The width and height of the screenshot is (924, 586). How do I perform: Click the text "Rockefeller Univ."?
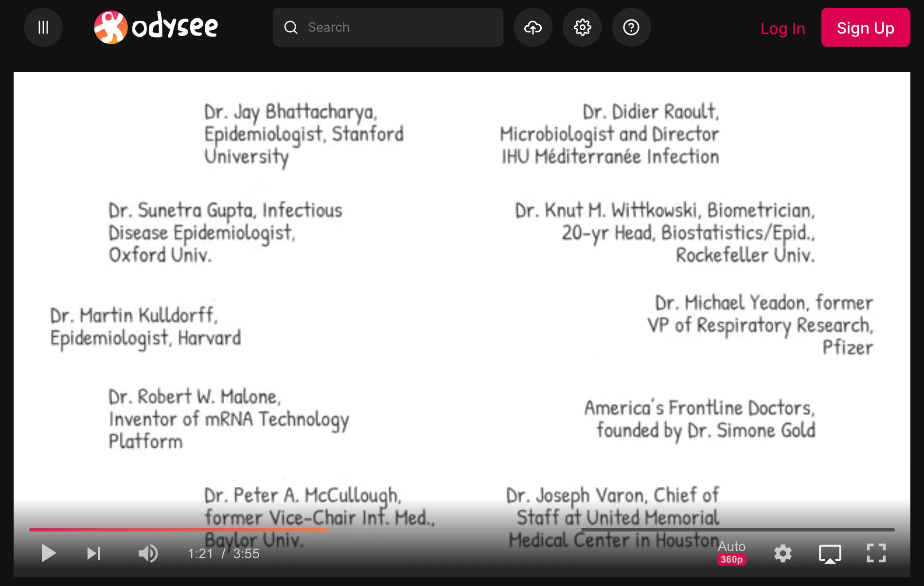(x=746, y=255)
